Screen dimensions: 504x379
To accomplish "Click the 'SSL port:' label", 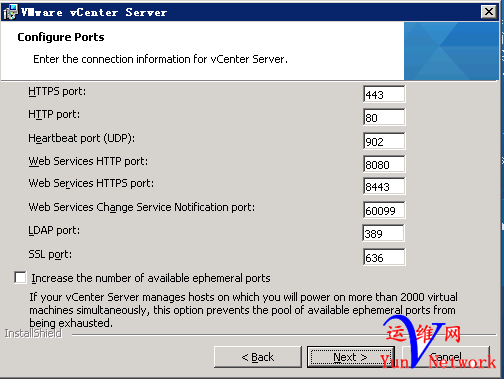I will [x=50, y=254].
